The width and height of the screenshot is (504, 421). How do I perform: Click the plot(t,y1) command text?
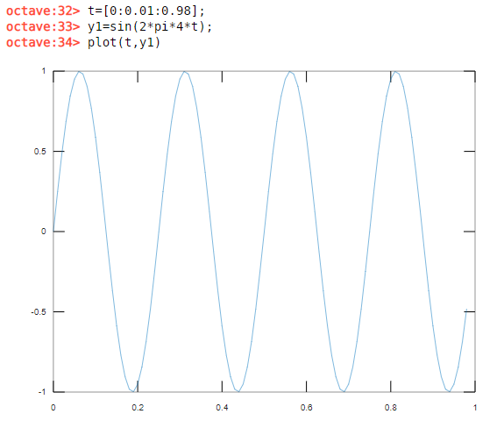pyautogui.click(x=124, y=42)
